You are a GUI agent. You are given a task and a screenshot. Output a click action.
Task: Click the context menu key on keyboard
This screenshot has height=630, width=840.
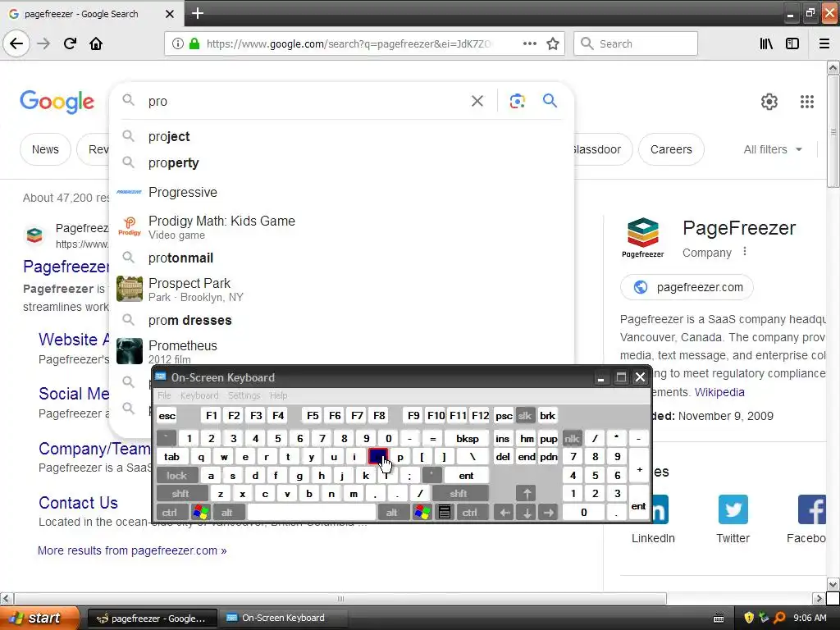tap(444, 512)
